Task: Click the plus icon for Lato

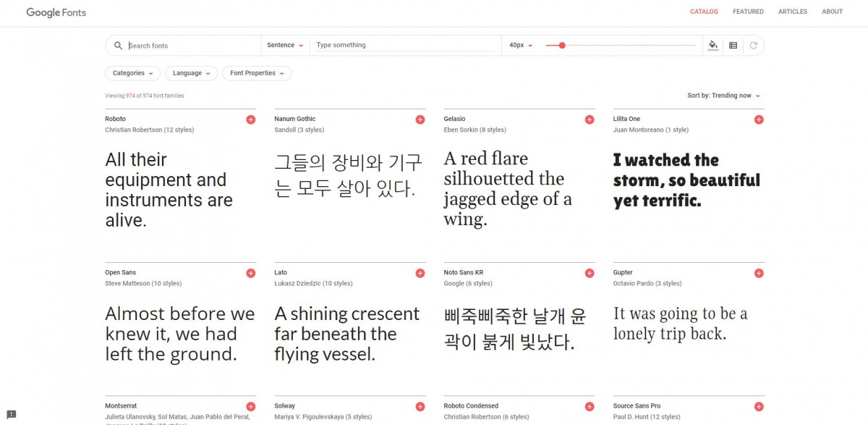Action: (x=420, y=273)
